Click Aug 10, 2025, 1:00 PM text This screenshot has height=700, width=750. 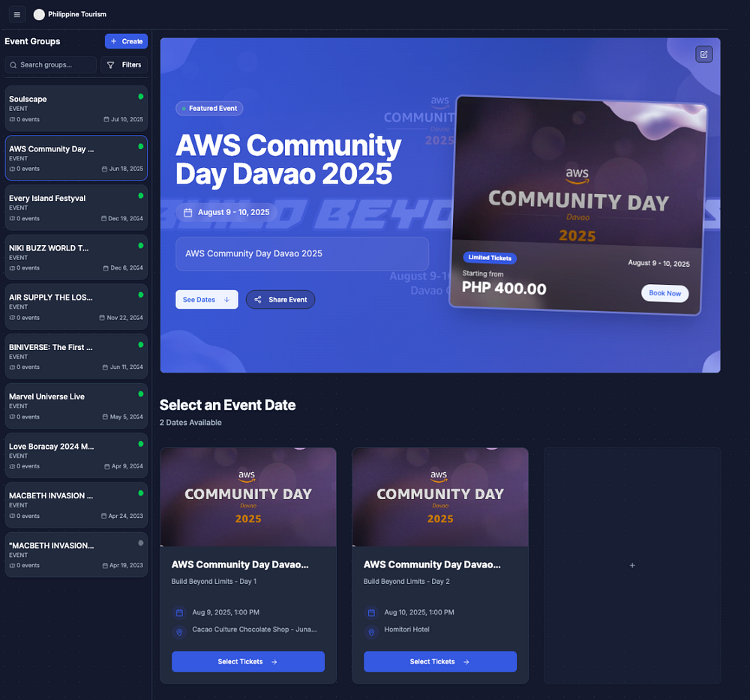point(419,612)
